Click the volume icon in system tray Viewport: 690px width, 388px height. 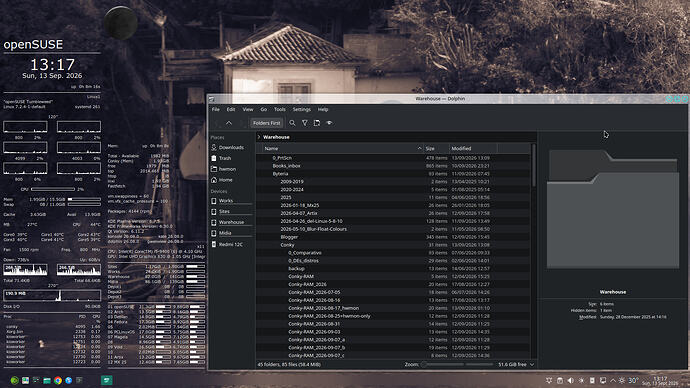(570, 381)
